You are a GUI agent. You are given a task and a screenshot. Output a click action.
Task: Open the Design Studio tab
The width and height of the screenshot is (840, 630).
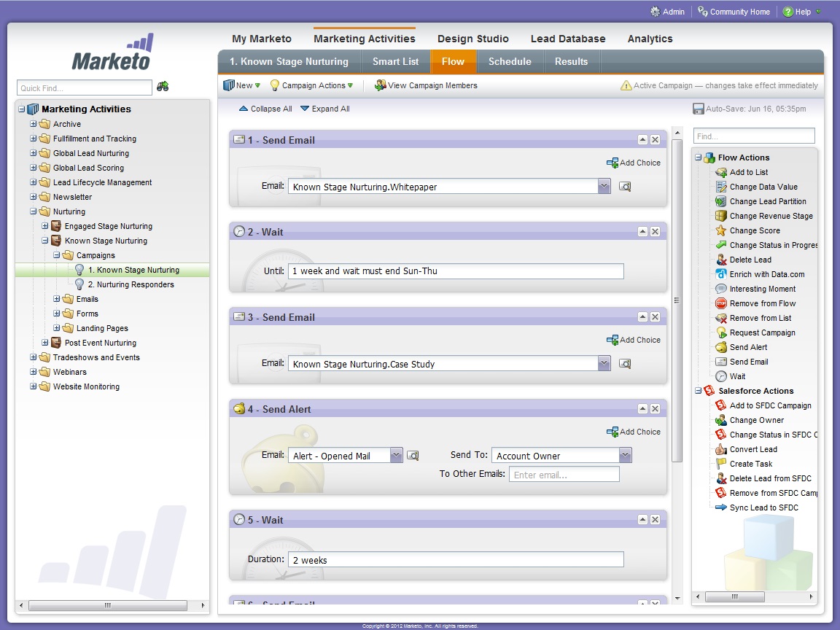473,39
